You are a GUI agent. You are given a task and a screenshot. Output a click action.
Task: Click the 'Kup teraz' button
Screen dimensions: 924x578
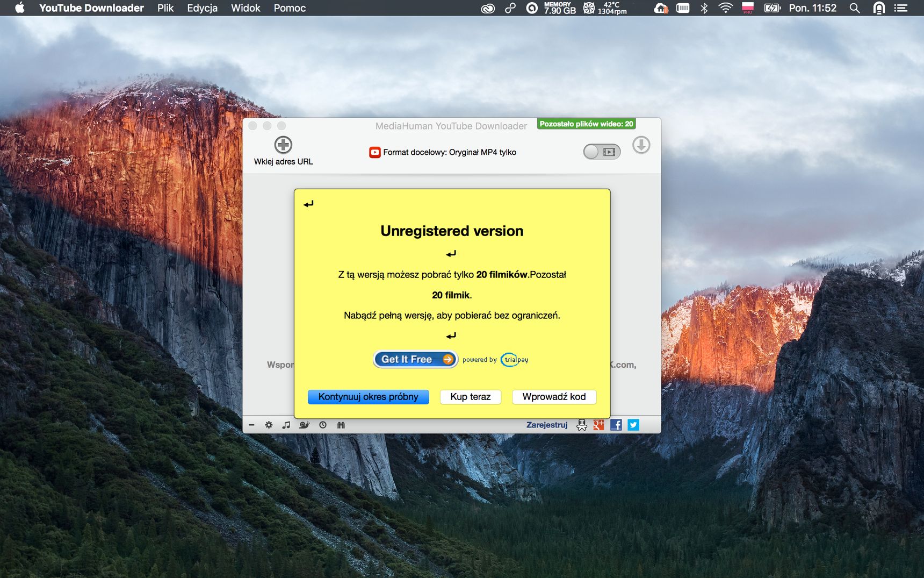(x=471, y=397)
